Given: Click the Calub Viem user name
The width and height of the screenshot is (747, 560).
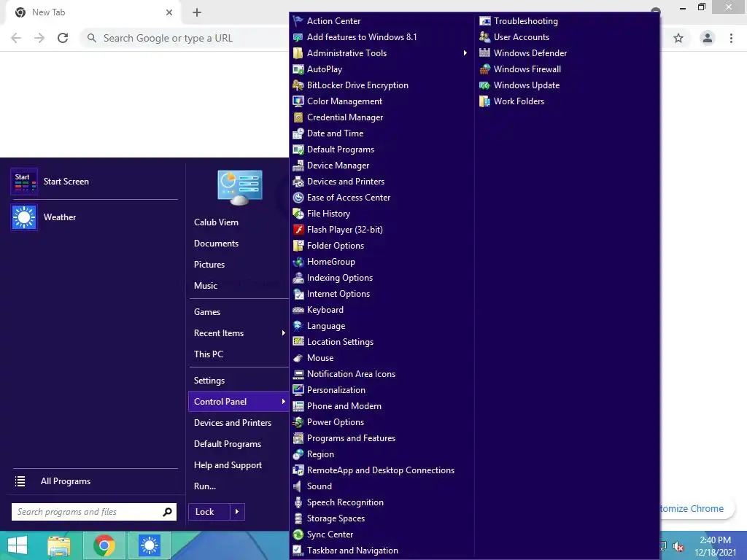Looking at the screenshot, I should tap(216, 222).
